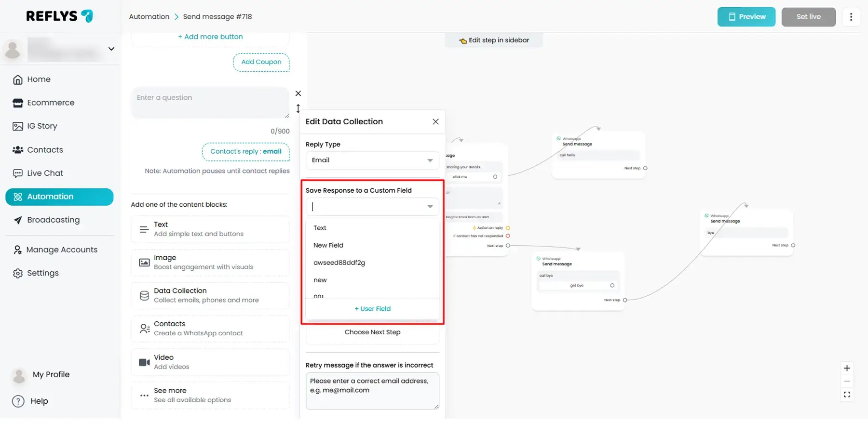Viewport: 868px width, 422px height.
Task: Click the three-dot menu beside Set live
Action: (x=851, y=17)
